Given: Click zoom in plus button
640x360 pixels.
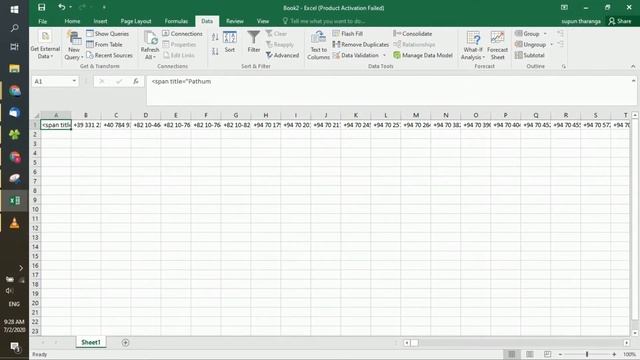Looking at the screenshot, I should point(614,354).
